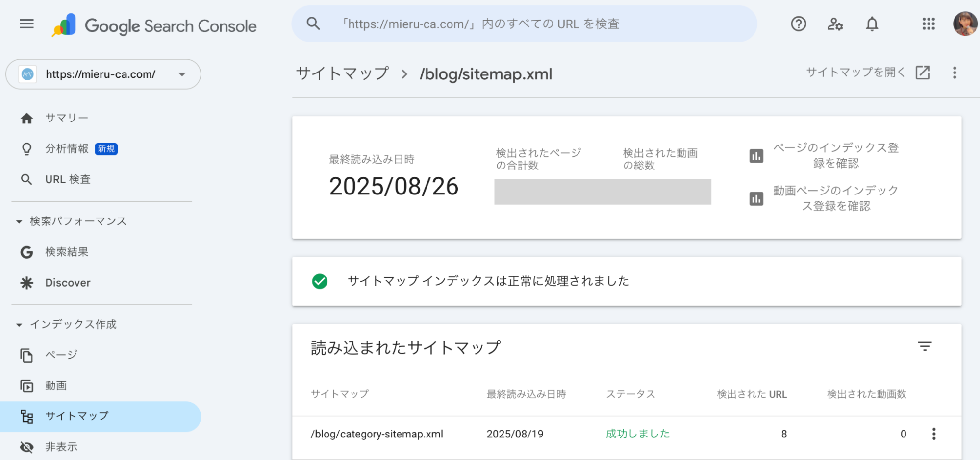The width and height of the screenshot is (980, 460).
Task: Click the URL inspection search field
Action: pyautogui.click(x=525, y=24)
